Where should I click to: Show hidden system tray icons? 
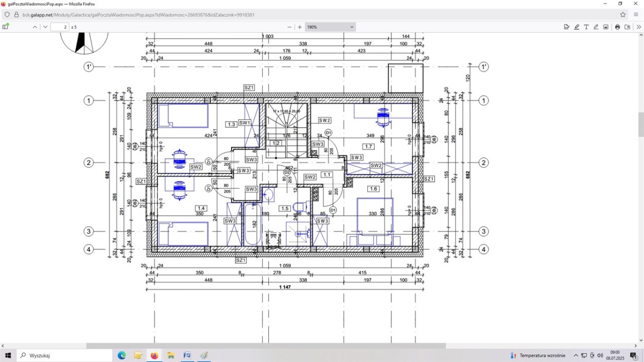click(x=576, y=355)
